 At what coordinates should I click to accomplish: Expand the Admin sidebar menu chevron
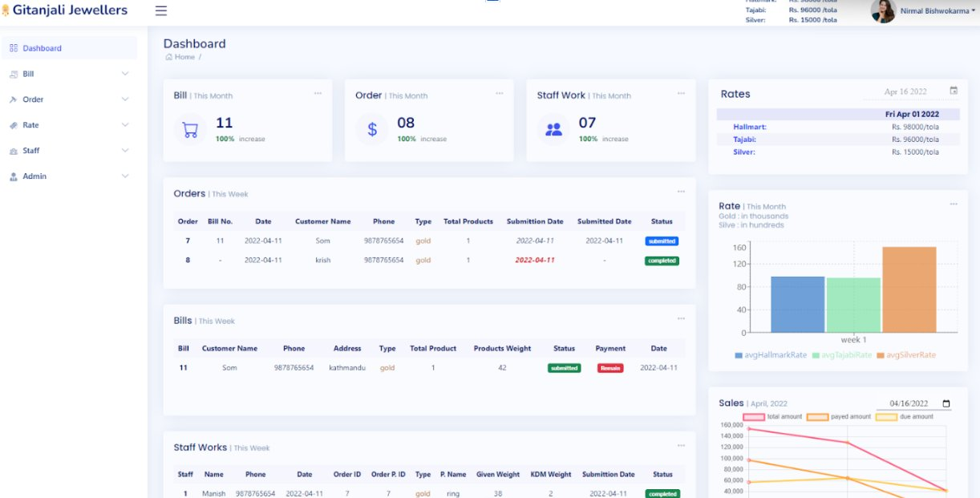124,176
